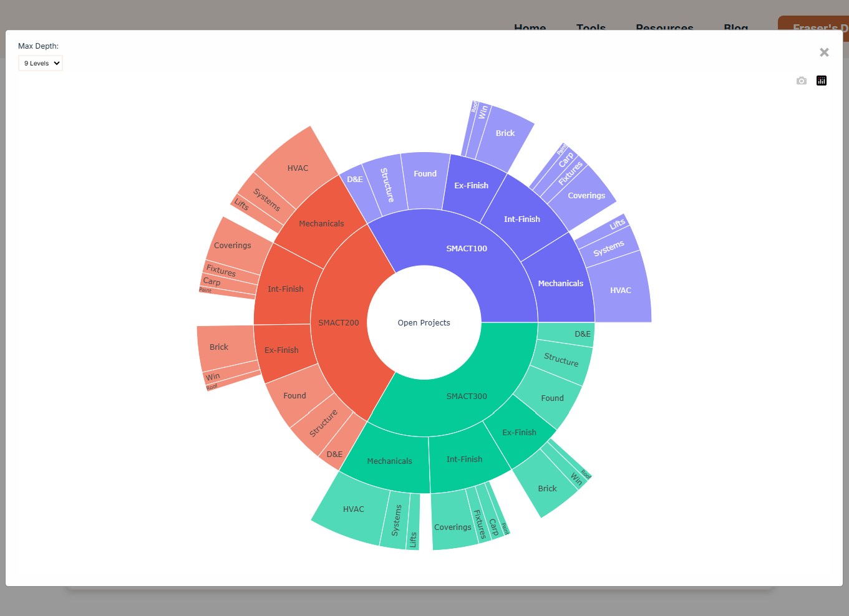Click the SMACT300 green segment
Viewport: 849px width, 616px height.
466,396
